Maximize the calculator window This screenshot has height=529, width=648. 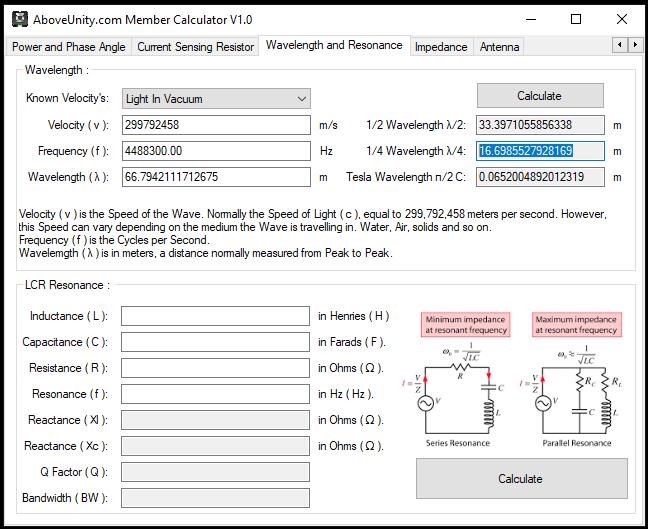(576, 19)
